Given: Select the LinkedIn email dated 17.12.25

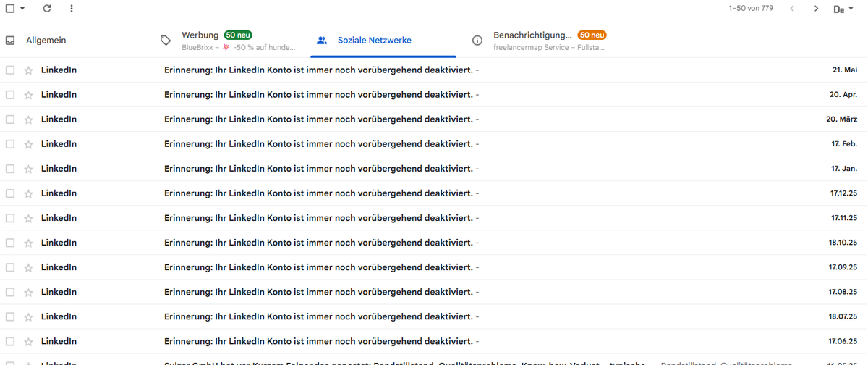Looking at the screenshot, I should tap(10, 193).
